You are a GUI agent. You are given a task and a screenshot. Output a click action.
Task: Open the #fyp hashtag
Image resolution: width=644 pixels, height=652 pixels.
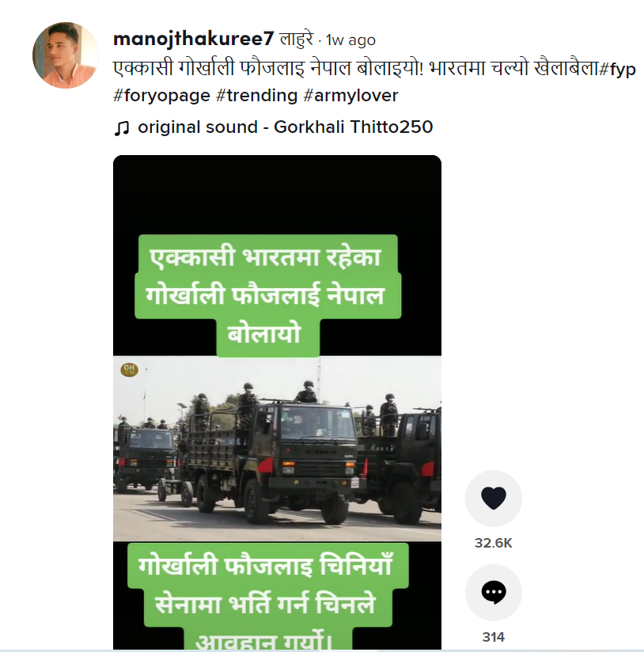tap(617, 69)
